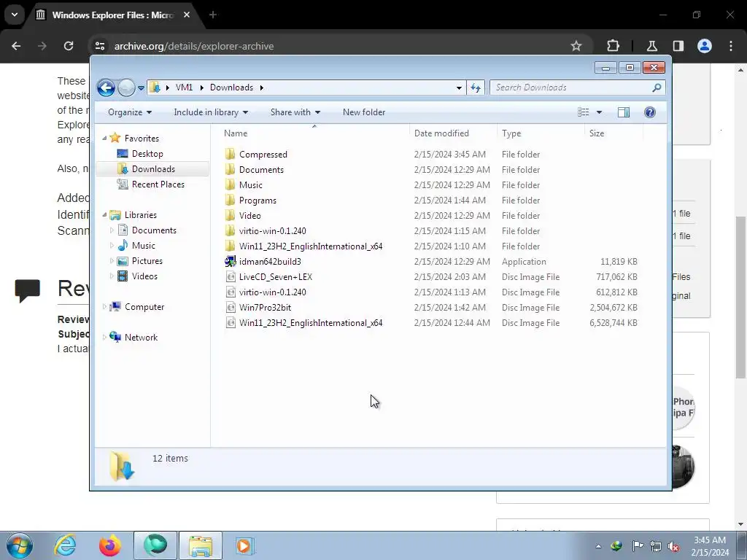The width and height of the screenshot is (747, 560).
Task: Open the Include in library menu
Action: [x=211, y=112]
